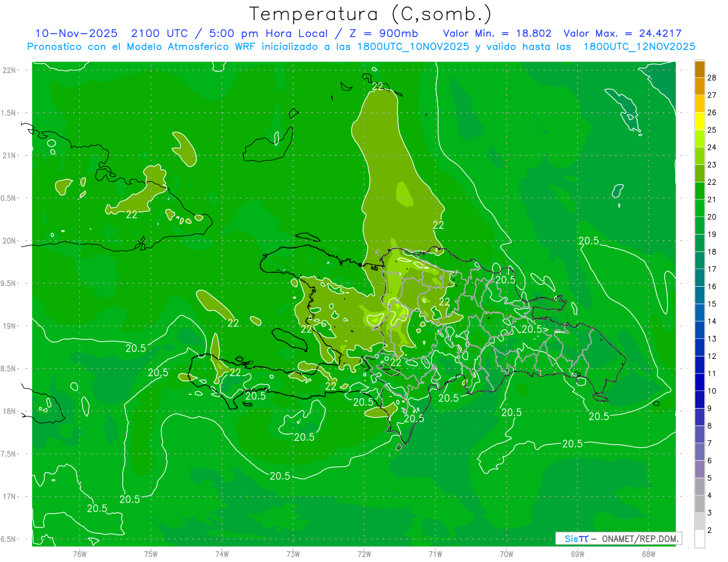Click the "17N" latitude axis label
This screenshot has width=728, height=562.
tap(10, 497)
